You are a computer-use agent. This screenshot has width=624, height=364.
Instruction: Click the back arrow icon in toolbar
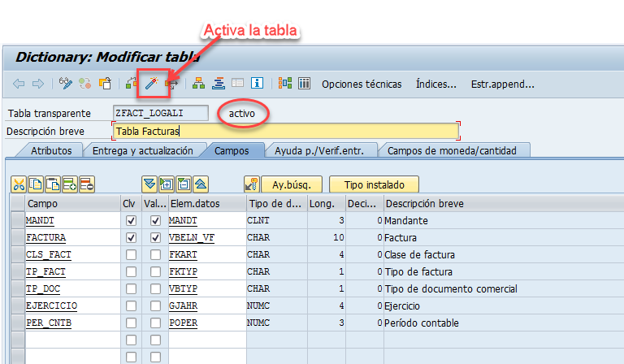pos(19,84)
